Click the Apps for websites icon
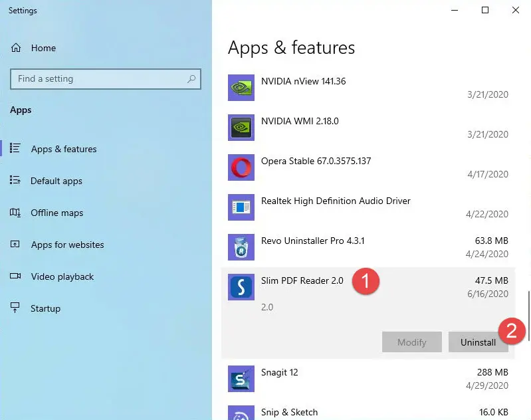Screen dimensions: 531x420 click(x=15, y=244)
